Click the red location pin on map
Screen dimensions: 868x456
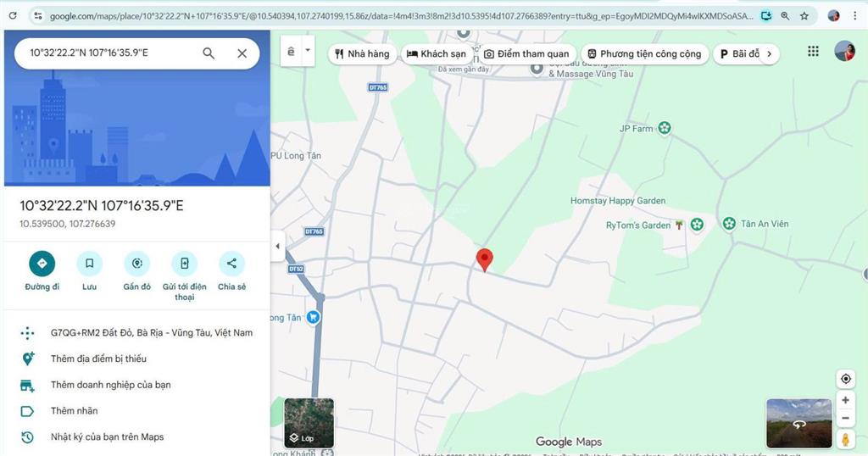[x=484, y=259]
